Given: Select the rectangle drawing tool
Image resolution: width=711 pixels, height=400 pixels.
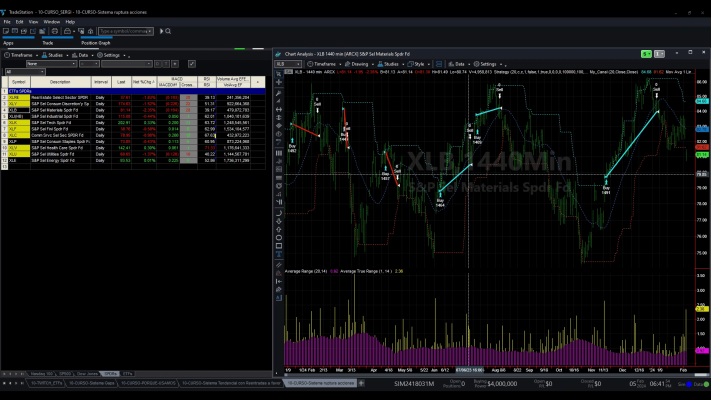Looking at the screenshot, I should click(278, 246).
